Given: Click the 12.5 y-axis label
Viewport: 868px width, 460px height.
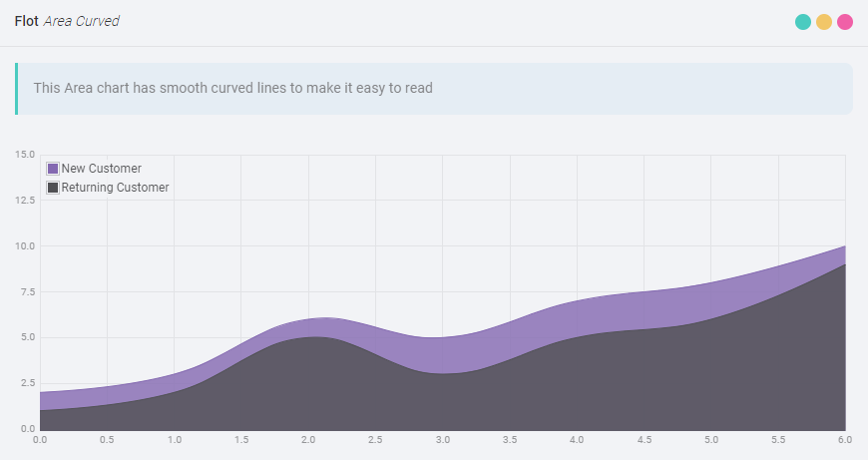Looking at the screenshot, I should (x=25, y=201).
